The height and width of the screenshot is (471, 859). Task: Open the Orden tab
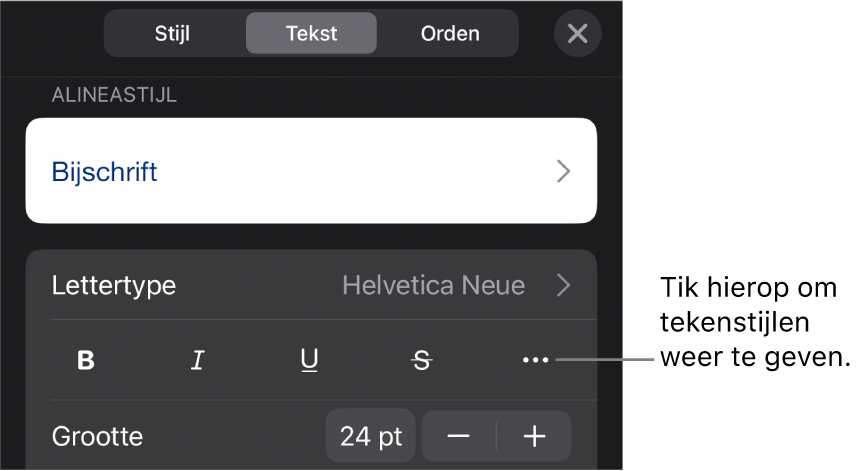[449, 33]
